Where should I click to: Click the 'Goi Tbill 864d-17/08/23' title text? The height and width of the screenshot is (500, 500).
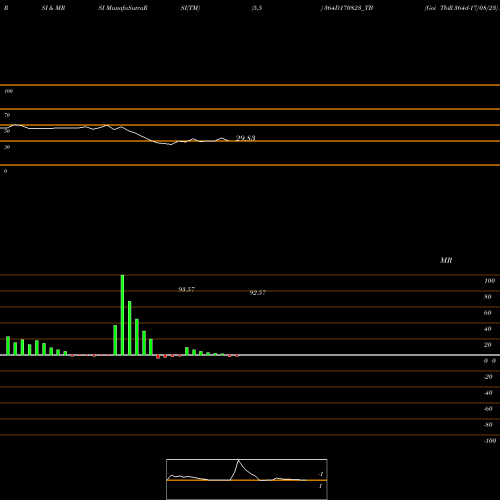pos(462,8)
